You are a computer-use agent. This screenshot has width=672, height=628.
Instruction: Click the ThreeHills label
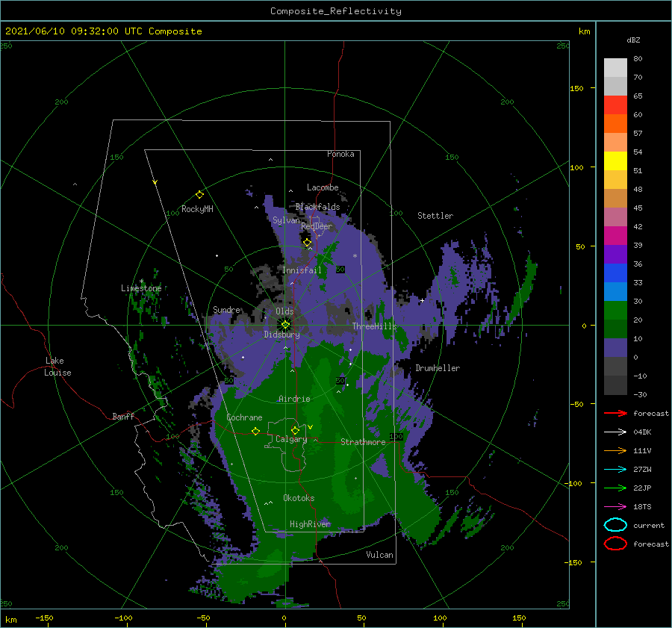click(375, 326)
